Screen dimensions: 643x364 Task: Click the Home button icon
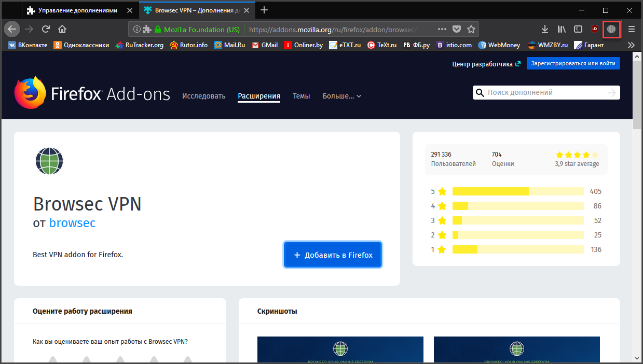62,29
